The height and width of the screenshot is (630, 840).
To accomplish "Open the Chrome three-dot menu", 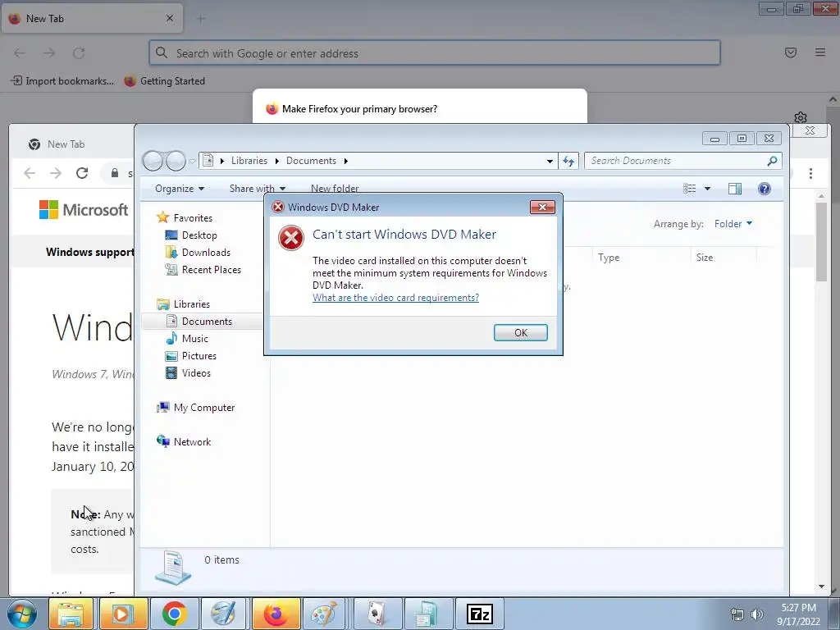I will [810, 173].
